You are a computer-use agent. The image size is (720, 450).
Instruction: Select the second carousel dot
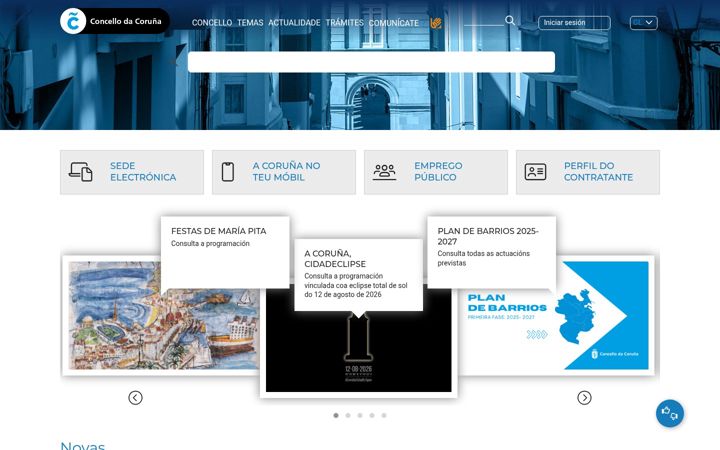348,415
